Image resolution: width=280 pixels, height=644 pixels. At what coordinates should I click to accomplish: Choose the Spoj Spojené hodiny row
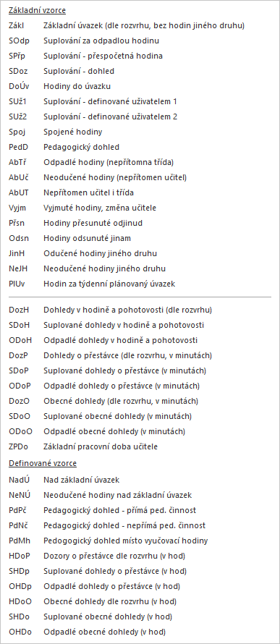(x=56, y=132)
